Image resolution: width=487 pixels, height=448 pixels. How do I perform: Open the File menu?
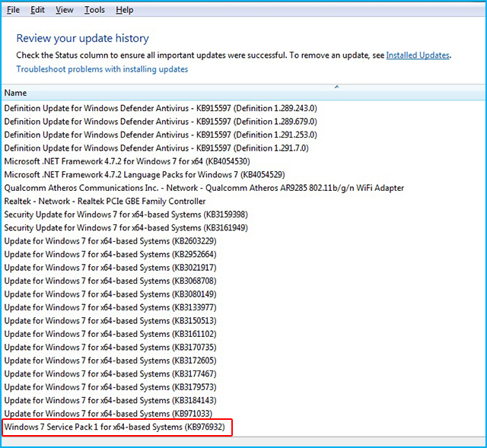coord(13,10)
